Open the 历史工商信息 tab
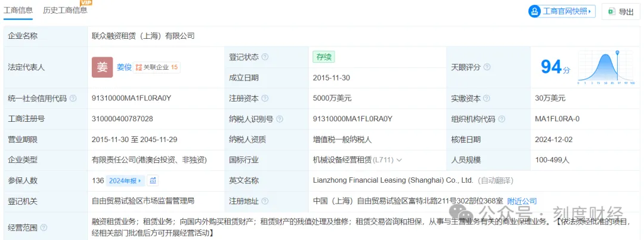The height and width of the screenshot is (240, 644). pos(66,11)
